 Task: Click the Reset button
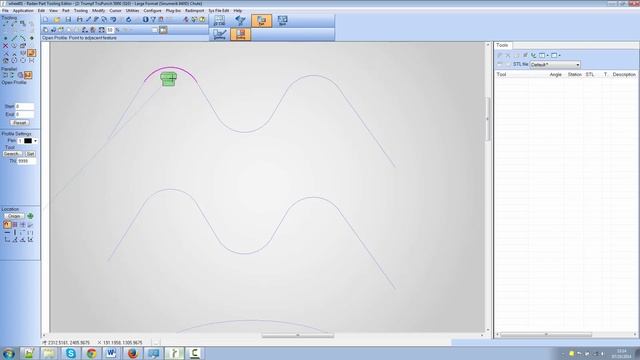[x=20, y=123]
